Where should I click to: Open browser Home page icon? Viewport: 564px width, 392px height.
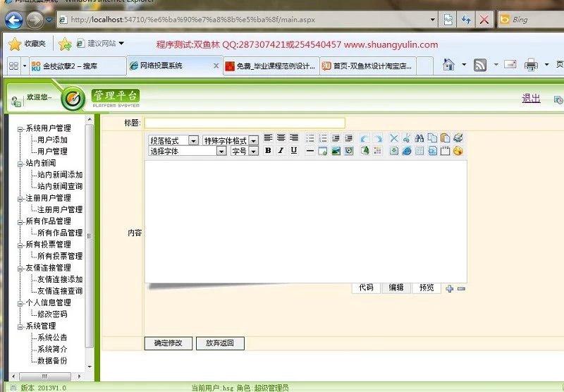click(x=448, y=65)
